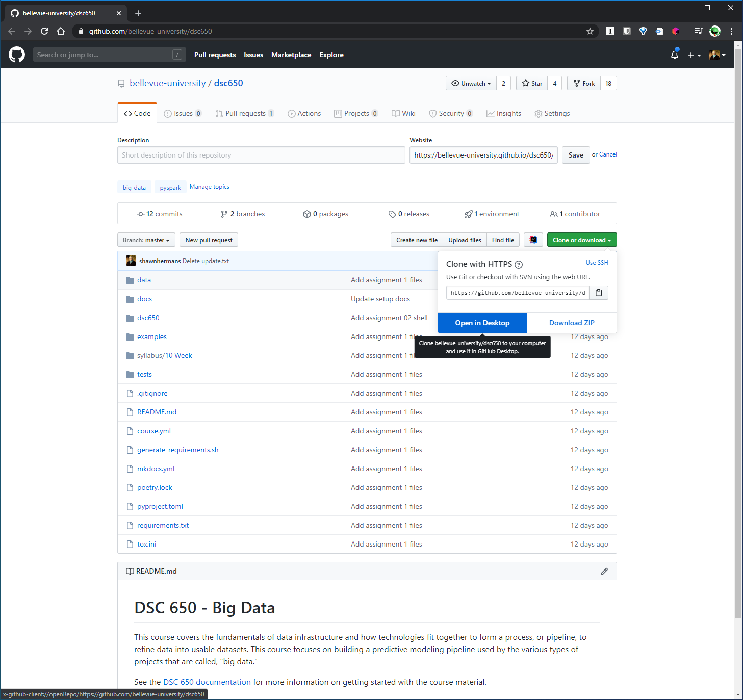Screen dimensions: 743x700
Task: Collapse the Clone or download dropdown
Action: click(x=582, y=240)
